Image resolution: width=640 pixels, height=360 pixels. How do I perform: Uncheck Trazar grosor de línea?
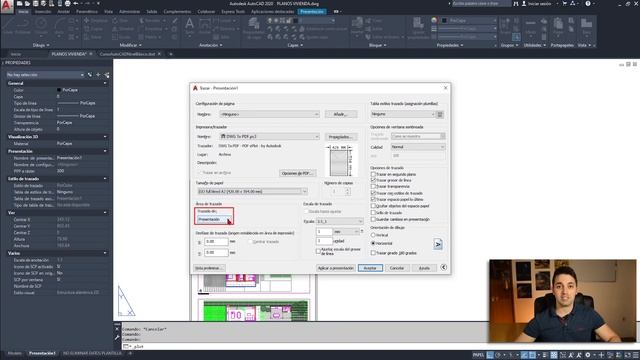(373, 180)
